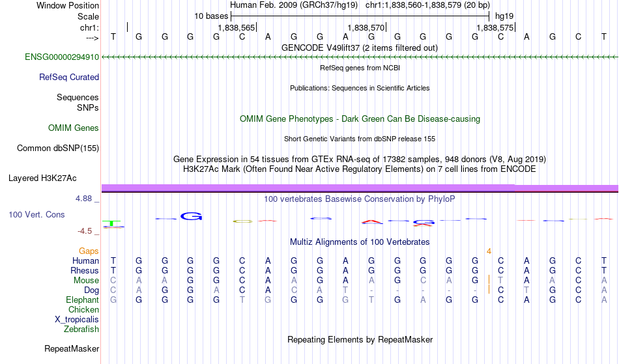Click the Sequences track label
Viewport: 619px width, 364px height.
pos(78,98)
